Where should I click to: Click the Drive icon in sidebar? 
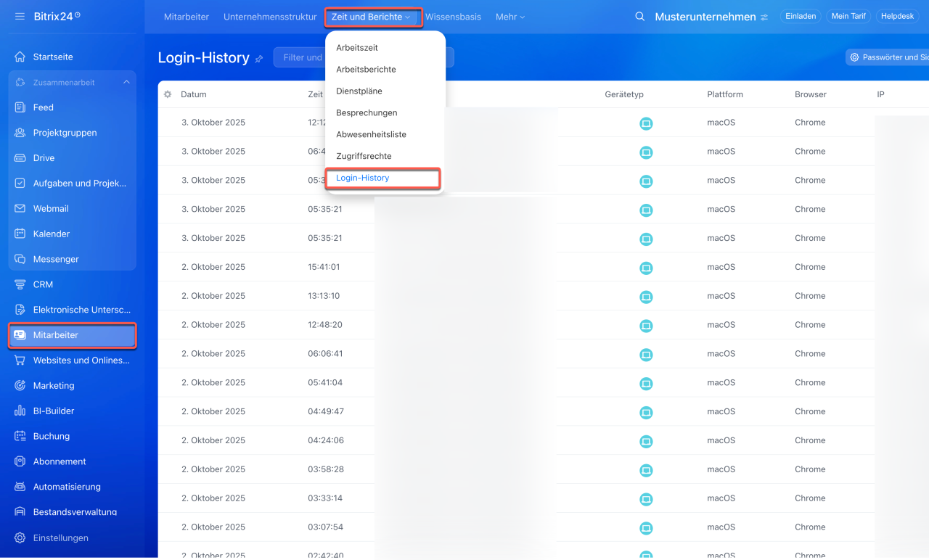tap(20, 158)
